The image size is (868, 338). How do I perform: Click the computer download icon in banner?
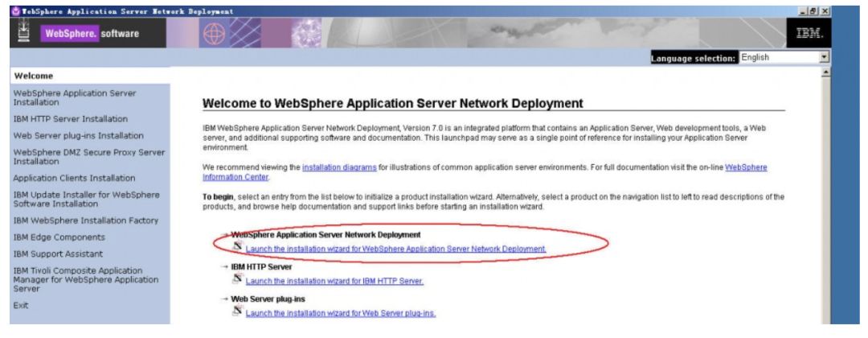(24, 32)
